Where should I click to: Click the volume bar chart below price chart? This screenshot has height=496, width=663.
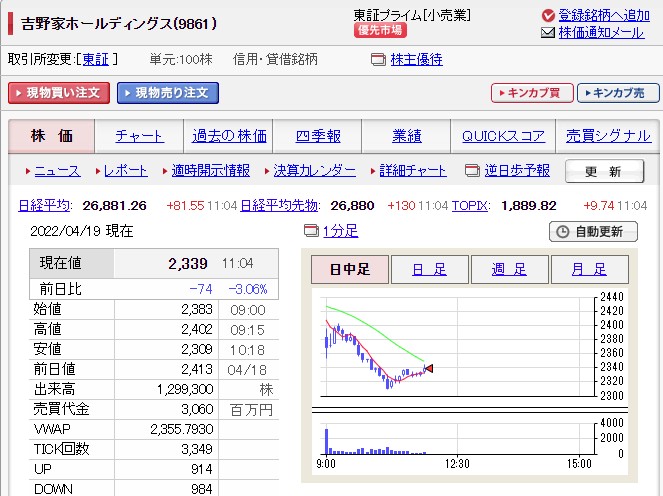458,439
